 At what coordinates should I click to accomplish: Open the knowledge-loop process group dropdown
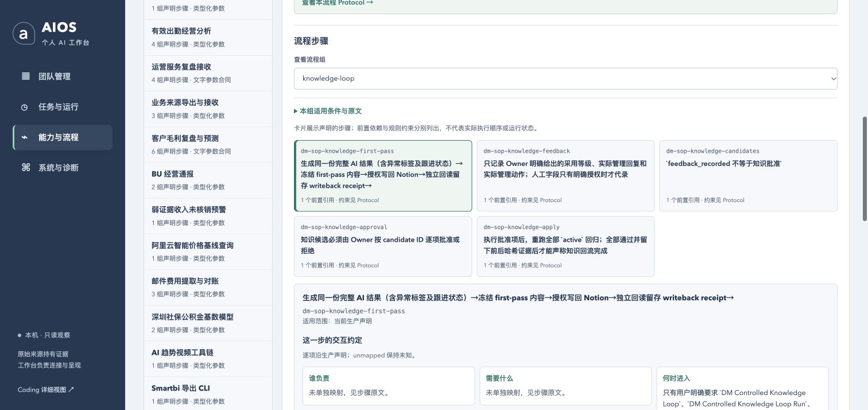click(x=565, y=79)
